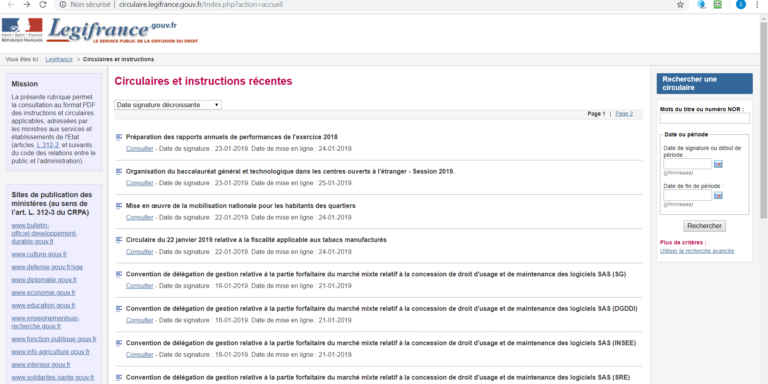Open the blue profile avatar
Viewport: 768px width, 384px height.
point(741,4)
